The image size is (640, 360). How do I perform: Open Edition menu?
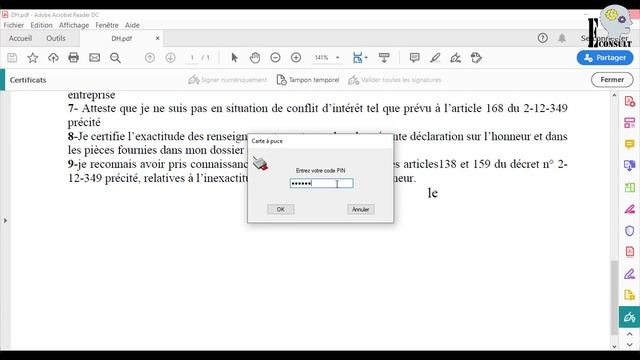[x=42, y=25]
